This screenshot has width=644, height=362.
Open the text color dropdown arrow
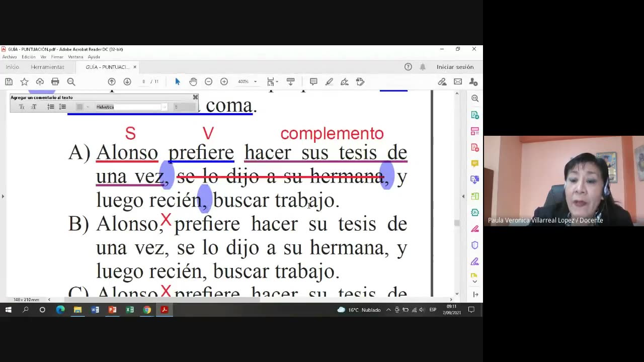pos(88,107)
